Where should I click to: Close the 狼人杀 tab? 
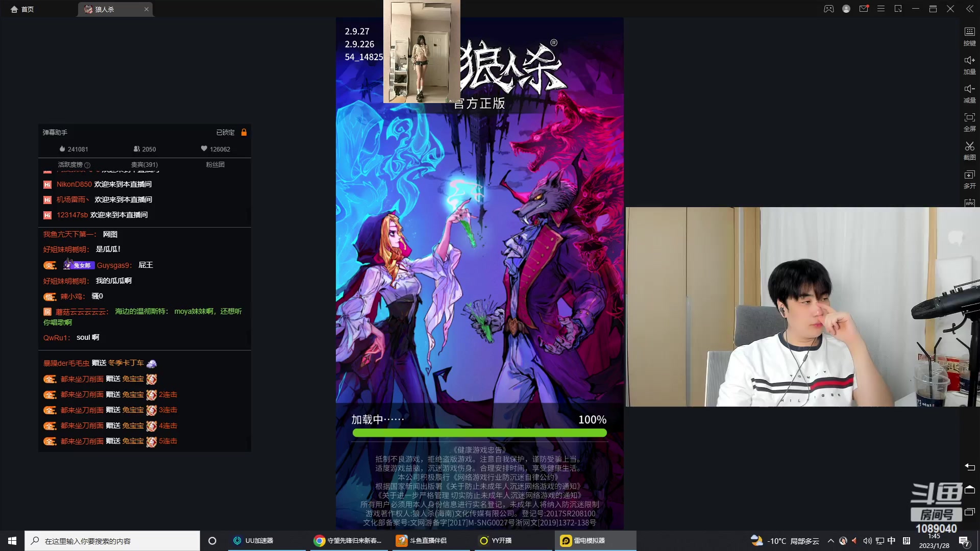(146, 9)
